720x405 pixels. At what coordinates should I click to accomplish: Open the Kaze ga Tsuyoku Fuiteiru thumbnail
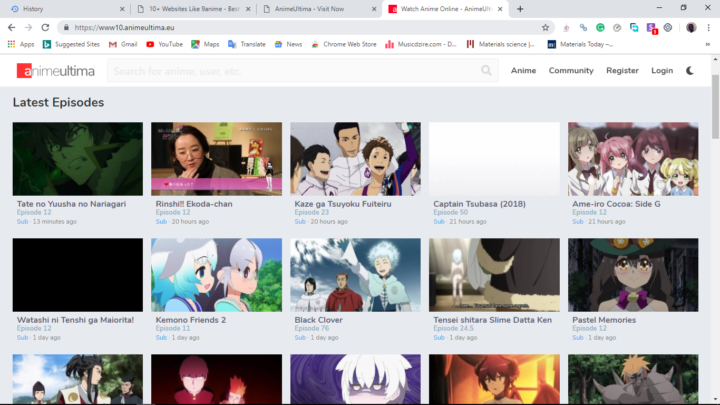point(355,159)
